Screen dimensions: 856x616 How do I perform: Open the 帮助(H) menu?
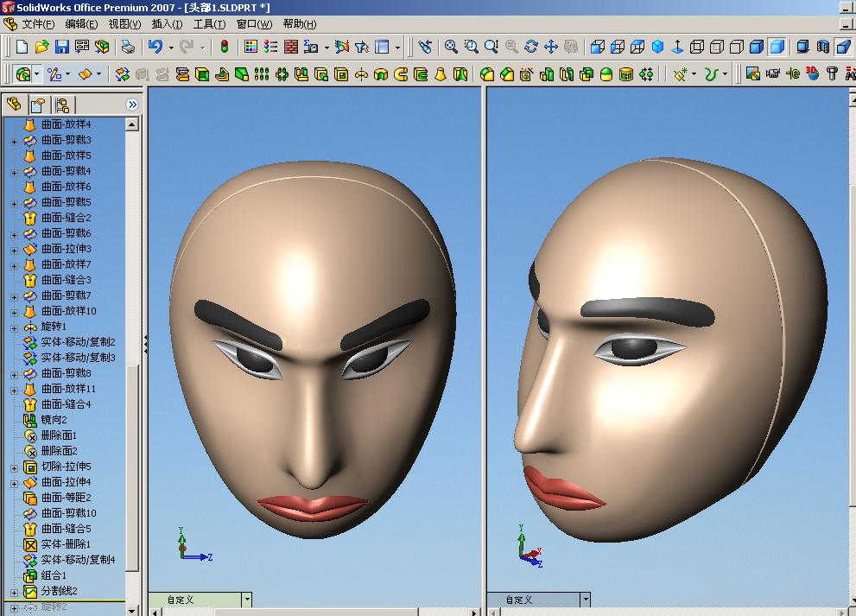tap(300, 24)
